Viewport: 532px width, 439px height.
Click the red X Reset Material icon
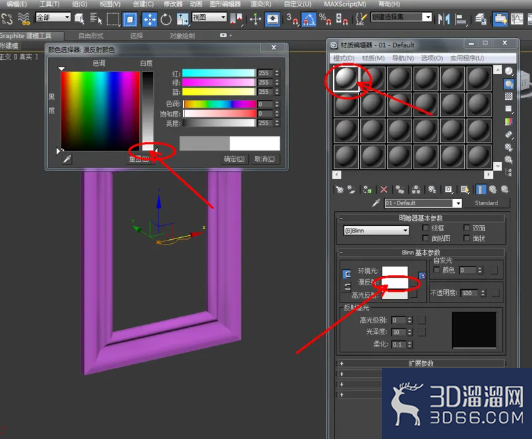click(x=383, y=189)
